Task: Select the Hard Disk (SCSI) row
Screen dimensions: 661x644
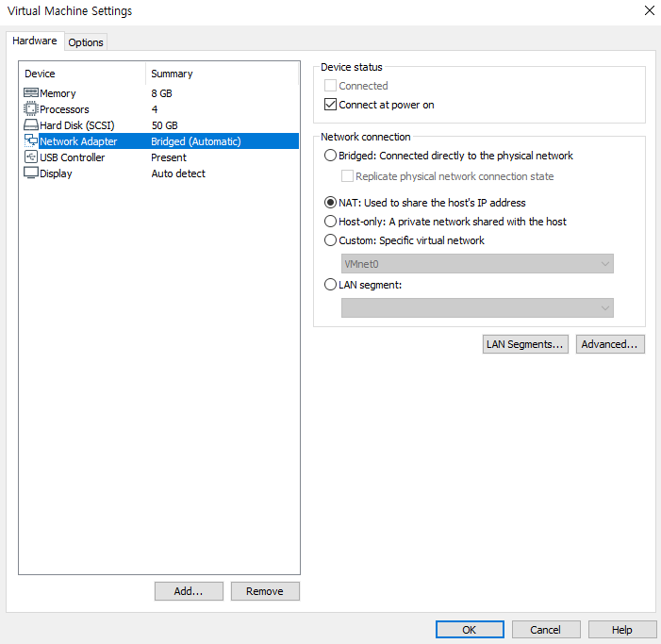Action: click(160, 125)
